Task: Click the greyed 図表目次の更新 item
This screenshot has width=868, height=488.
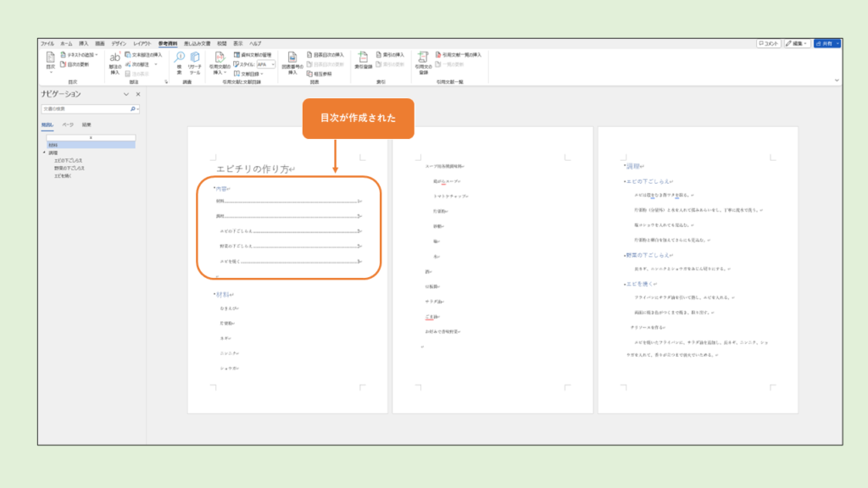Action: coord(325,64)
